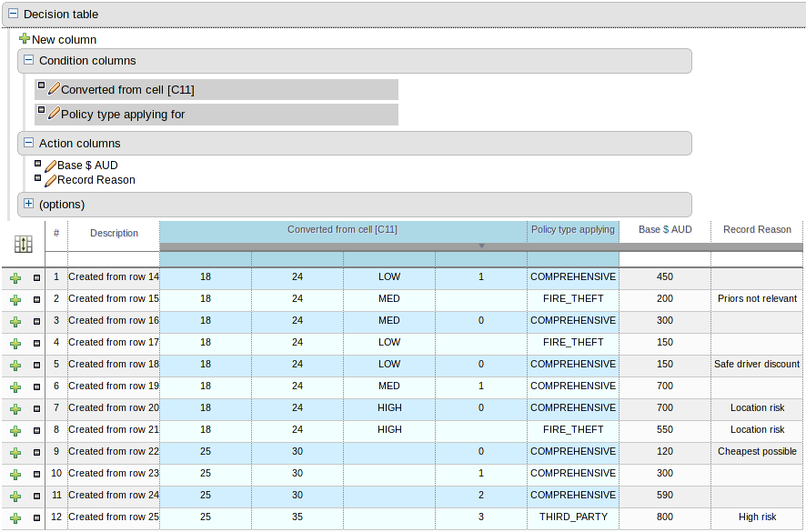
Task: Select the THIRD_PARTY cell in row 12
Action: click(572, 517)
